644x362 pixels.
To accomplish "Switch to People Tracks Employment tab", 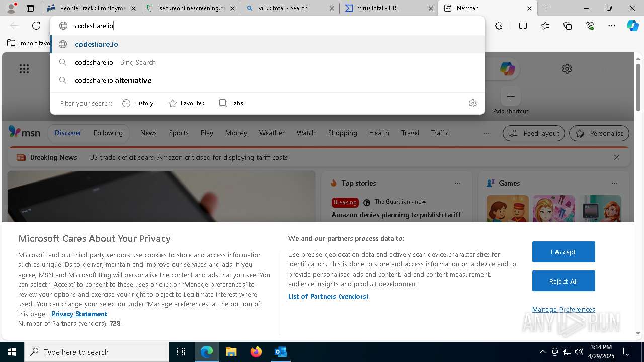I will click(x=91, y=8).
